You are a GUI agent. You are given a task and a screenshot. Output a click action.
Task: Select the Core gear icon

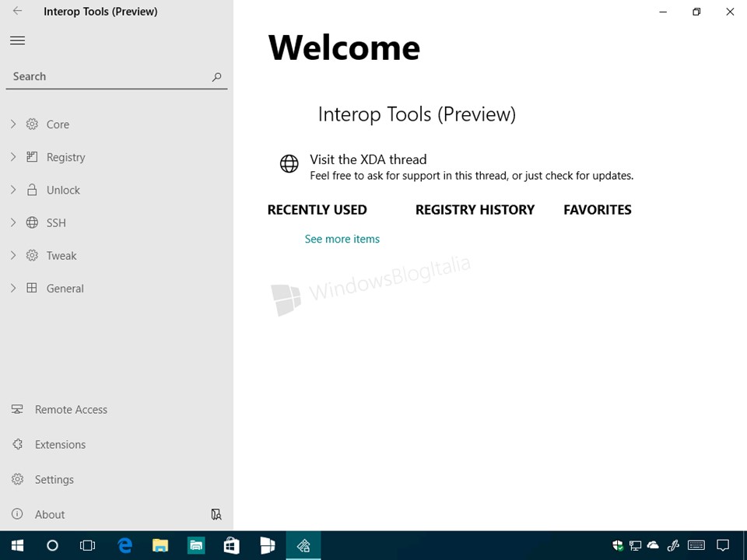(32, 124)
